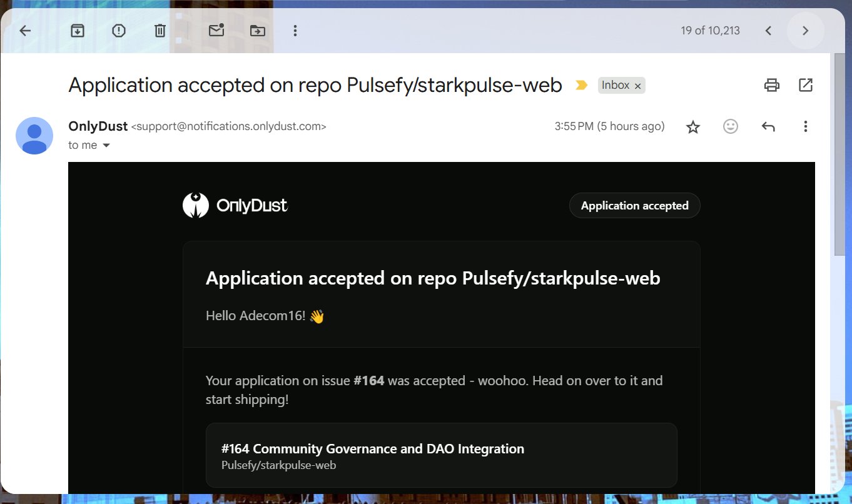Go back to the inbox list

click(x=25, y=31)
